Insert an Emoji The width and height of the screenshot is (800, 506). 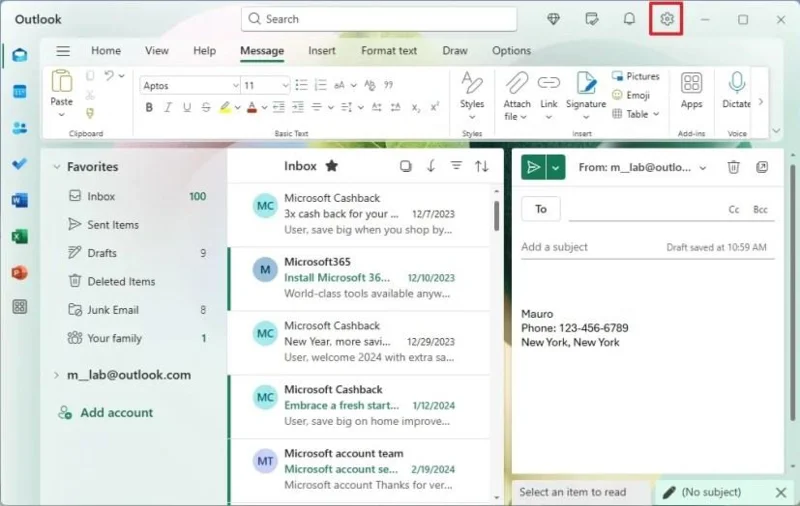pos(631,95)
